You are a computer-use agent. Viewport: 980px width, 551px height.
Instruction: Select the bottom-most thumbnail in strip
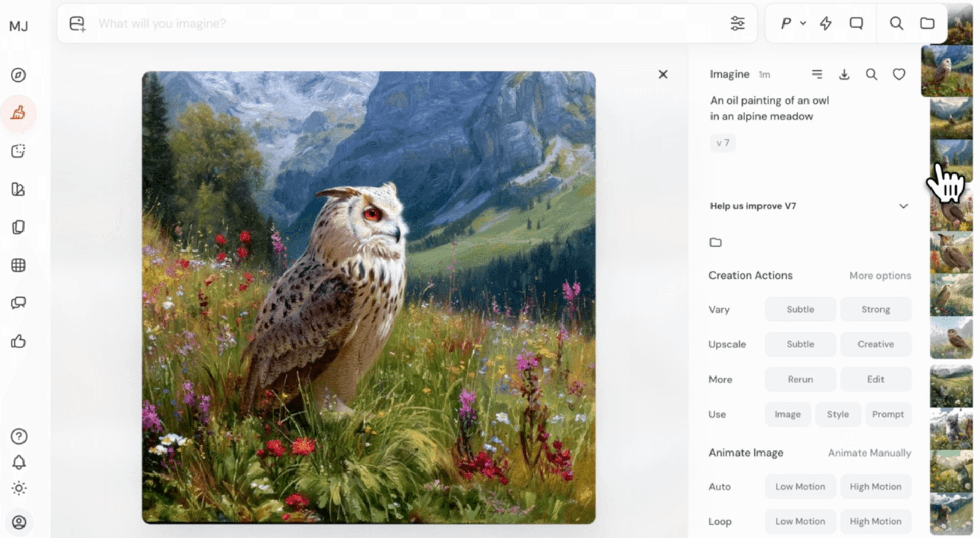pos(951,514)
